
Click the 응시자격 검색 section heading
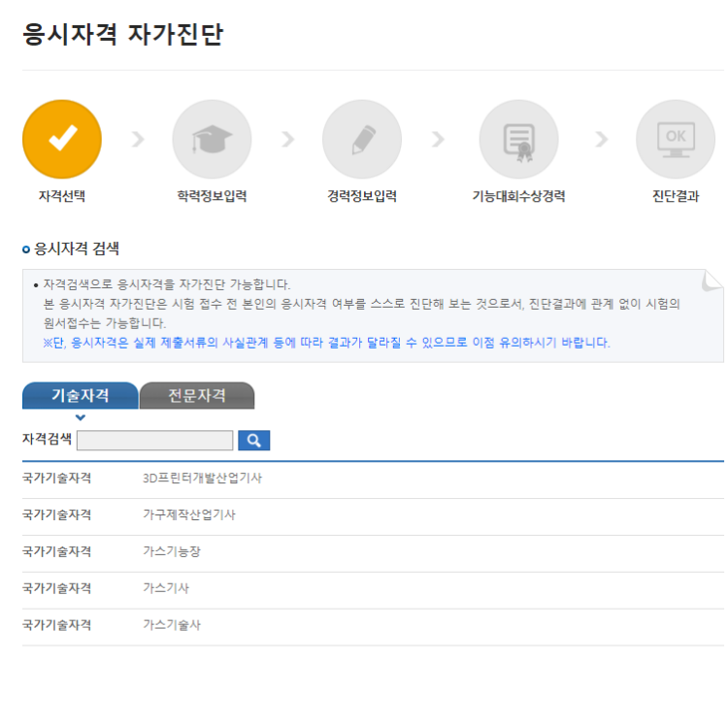(x=77, y=248)
